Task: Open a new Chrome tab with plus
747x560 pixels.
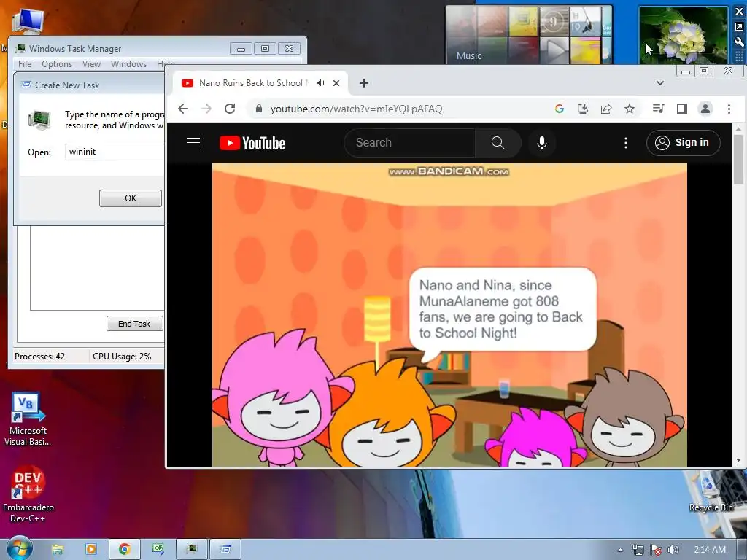Action: click(364, 83)
